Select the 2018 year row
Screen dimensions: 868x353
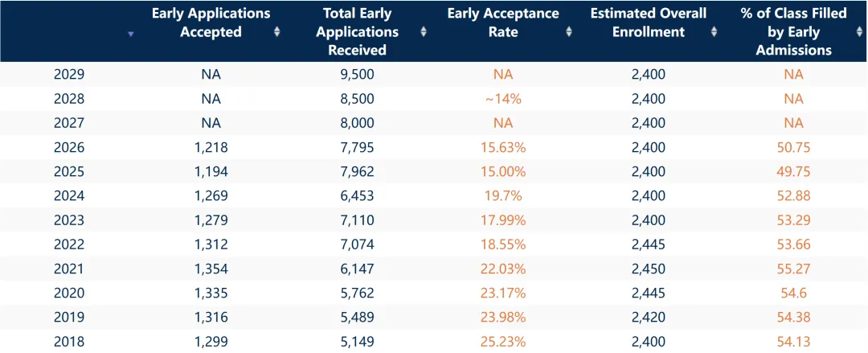tap(434, 342)
